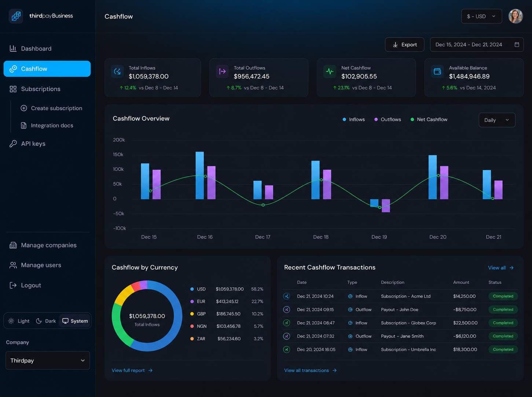Screen dimensions: 532x397
Task: Click Logout in sidebar
Action: click(47, 285)
